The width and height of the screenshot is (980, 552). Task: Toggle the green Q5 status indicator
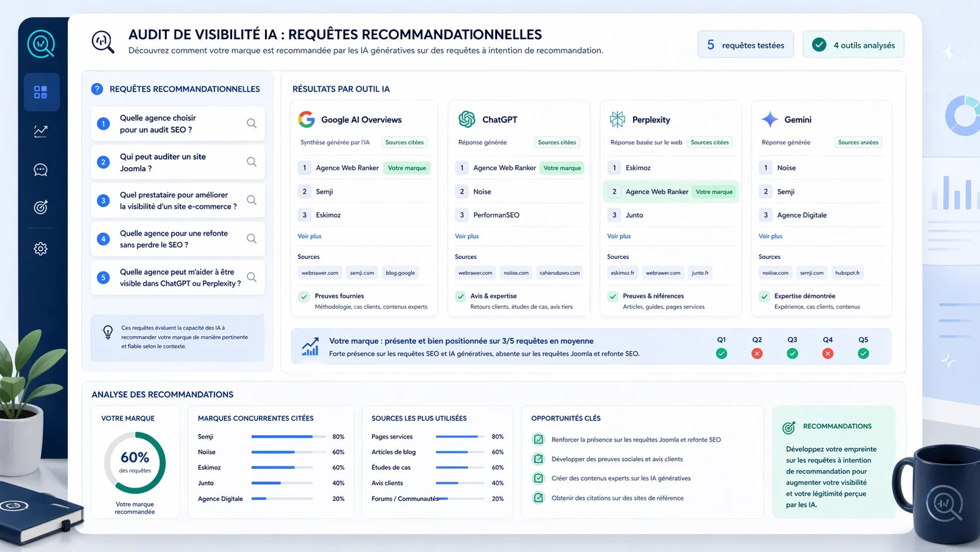[863, 354]
